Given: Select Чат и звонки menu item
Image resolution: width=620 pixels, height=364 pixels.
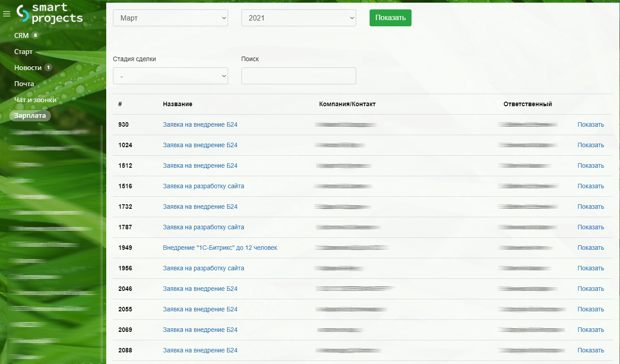Looking at the screenshot, I should point(35,100).
